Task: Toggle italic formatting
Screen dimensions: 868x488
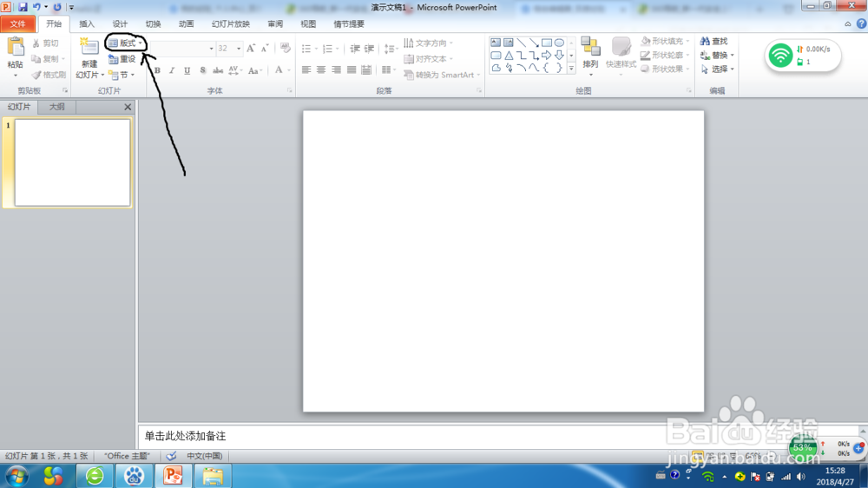Action: (172, 70)
